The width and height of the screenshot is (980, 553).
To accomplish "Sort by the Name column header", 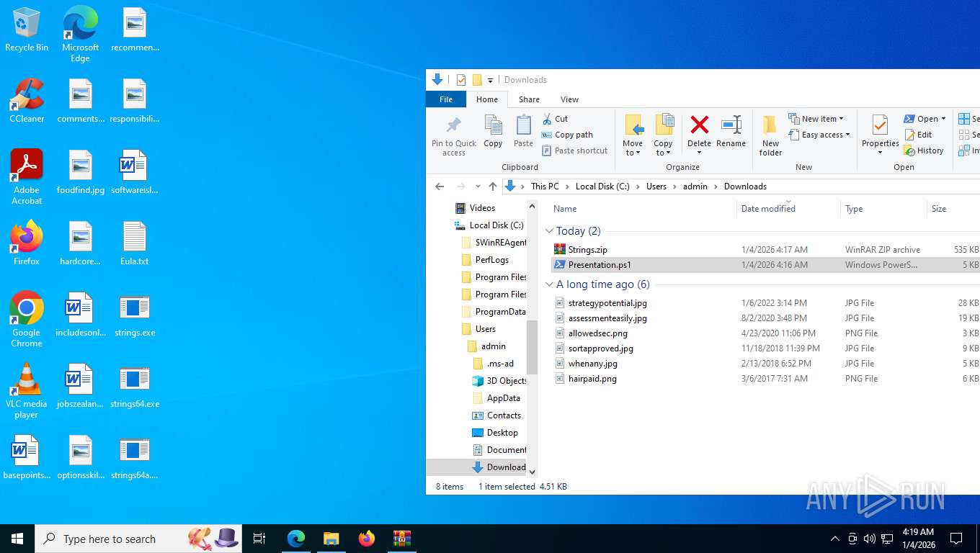I will (x=565, y=209).
